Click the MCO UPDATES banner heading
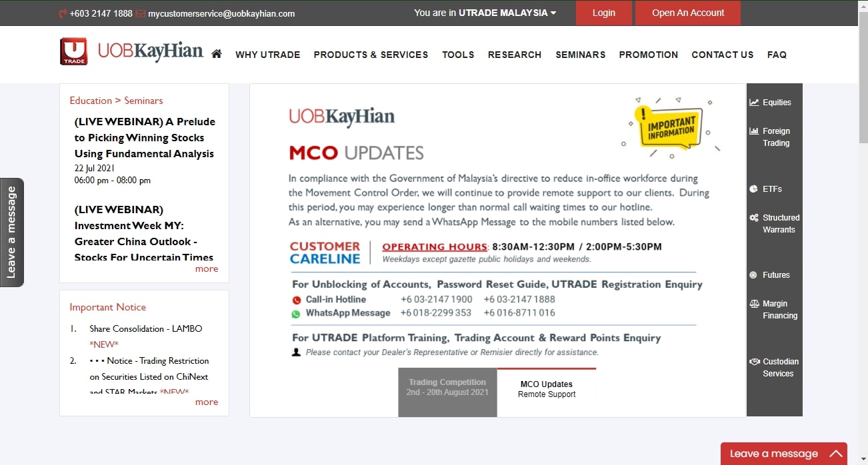This screenshot has height=465, width=868. [x=357, y=153]
